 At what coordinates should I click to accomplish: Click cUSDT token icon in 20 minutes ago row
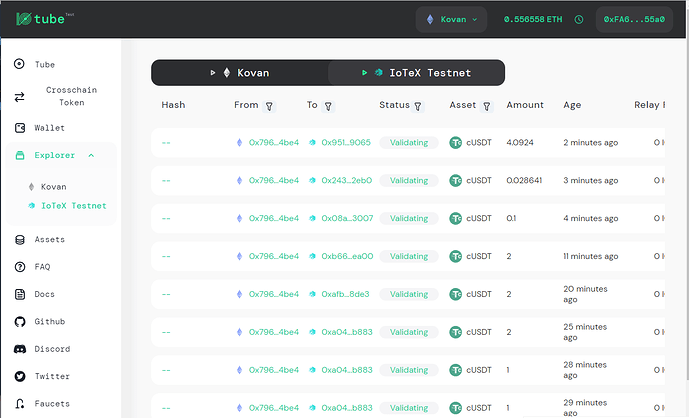point(456,294)
